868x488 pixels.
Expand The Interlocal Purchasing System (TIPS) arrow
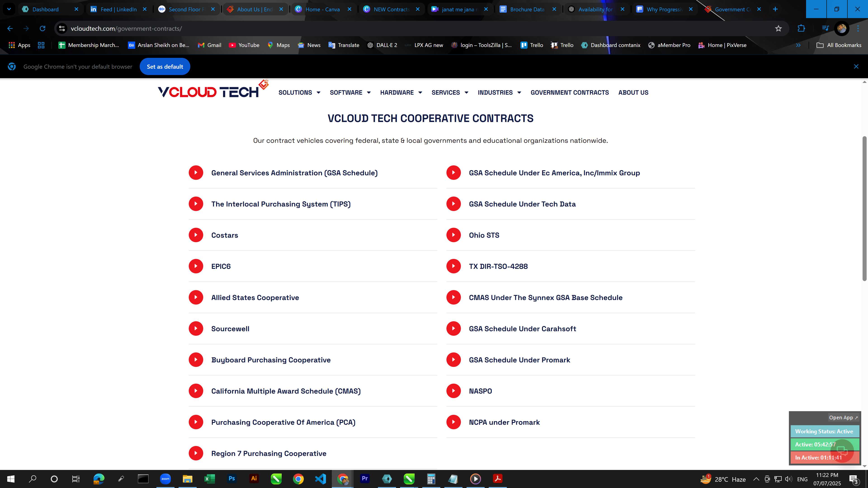tap(196, 204)
